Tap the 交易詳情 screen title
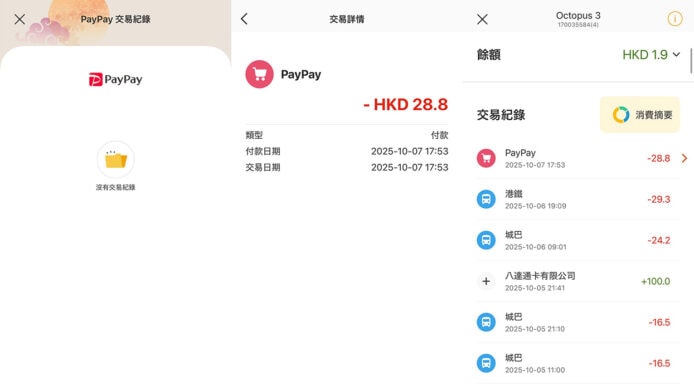Screen dimensions: 694x390 [347, 19]
